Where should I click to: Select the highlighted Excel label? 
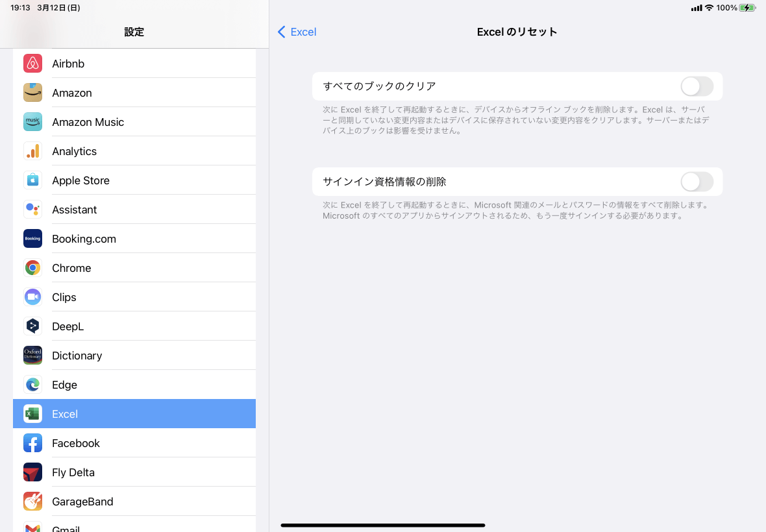point(65,414)
